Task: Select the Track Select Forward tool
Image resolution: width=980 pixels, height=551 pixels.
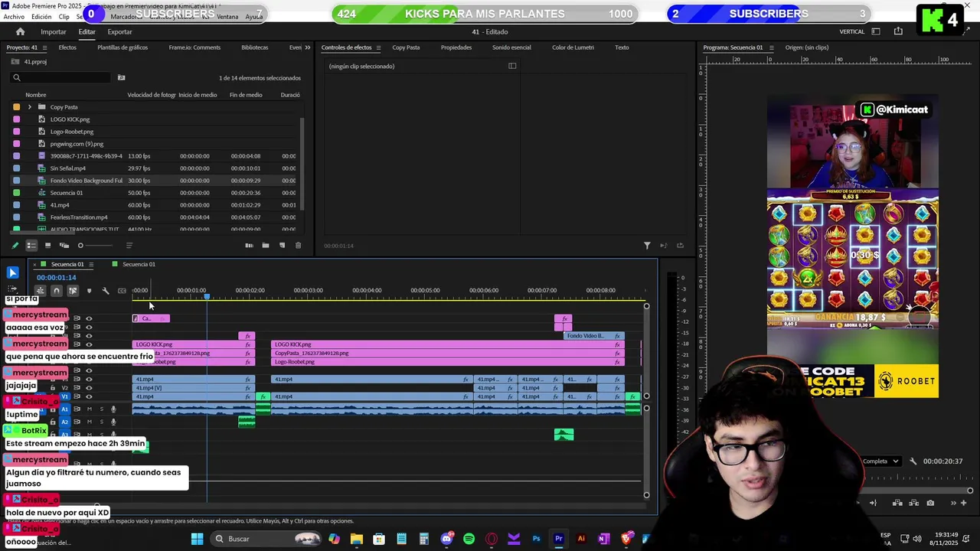Action: [13, 289]
